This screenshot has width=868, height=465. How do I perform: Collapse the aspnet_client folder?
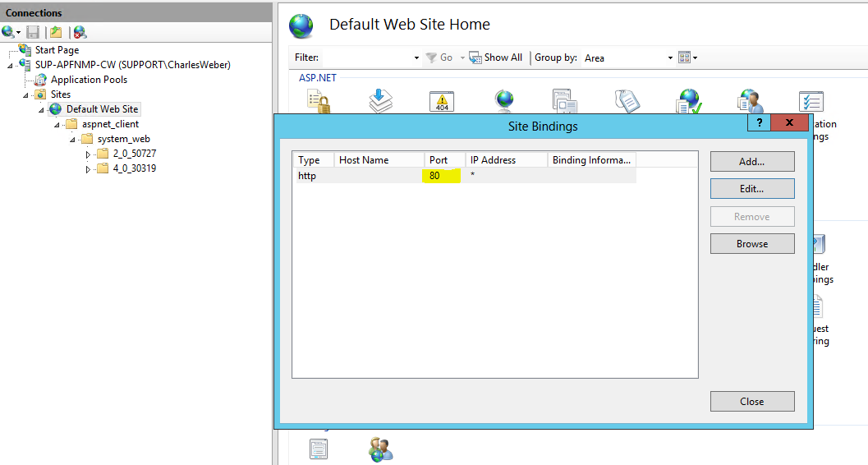57,125
